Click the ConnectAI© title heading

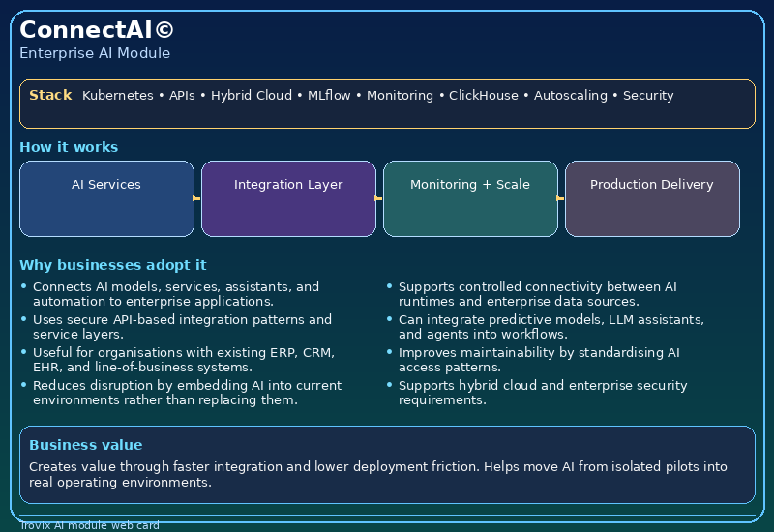coord(97,30)
